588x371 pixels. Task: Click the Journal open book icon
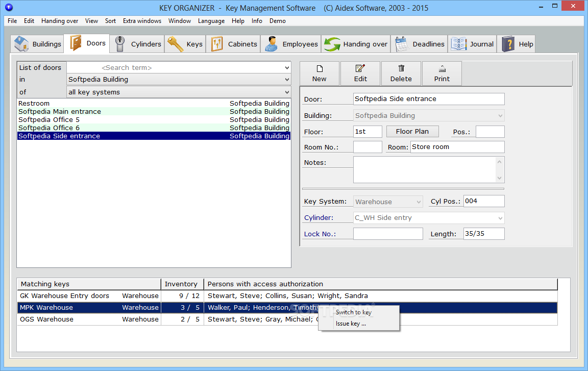pyautogui.click(x=459, y=44)
